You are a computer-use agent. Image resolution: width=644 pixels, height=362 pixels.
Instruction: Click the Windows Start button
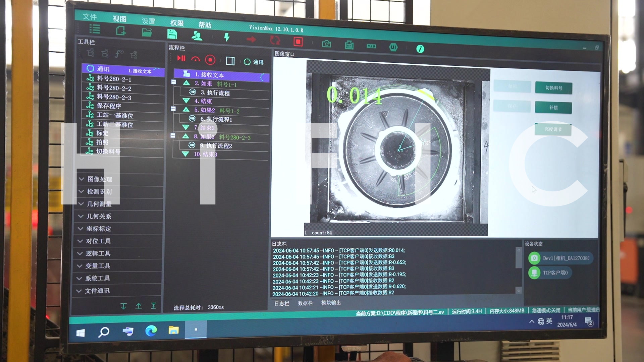pyautogui.click(x=80, y=333)
